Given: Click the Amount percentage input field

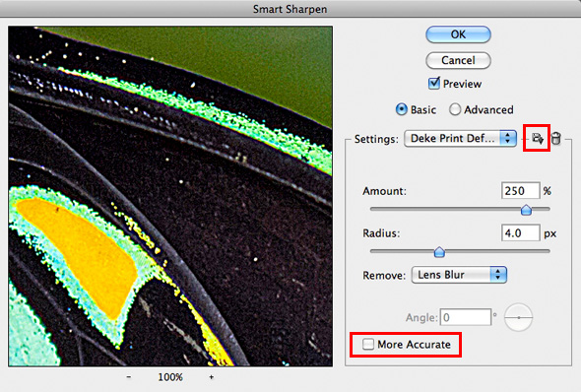Looking at the screenshot, I should (x=521, y=191).
